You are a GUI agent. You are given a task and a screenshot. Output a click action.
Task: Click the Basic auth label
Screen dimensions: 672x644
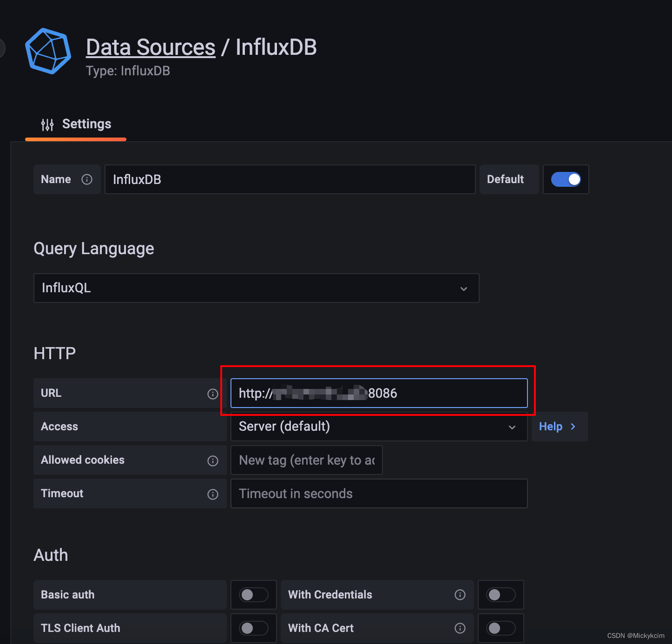click(68, 595)
